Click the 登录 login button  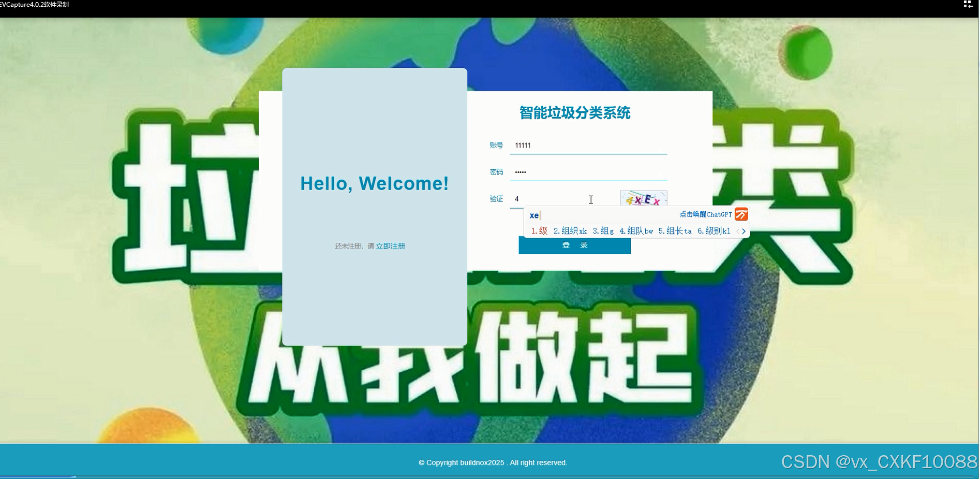[x=574, y=245]
